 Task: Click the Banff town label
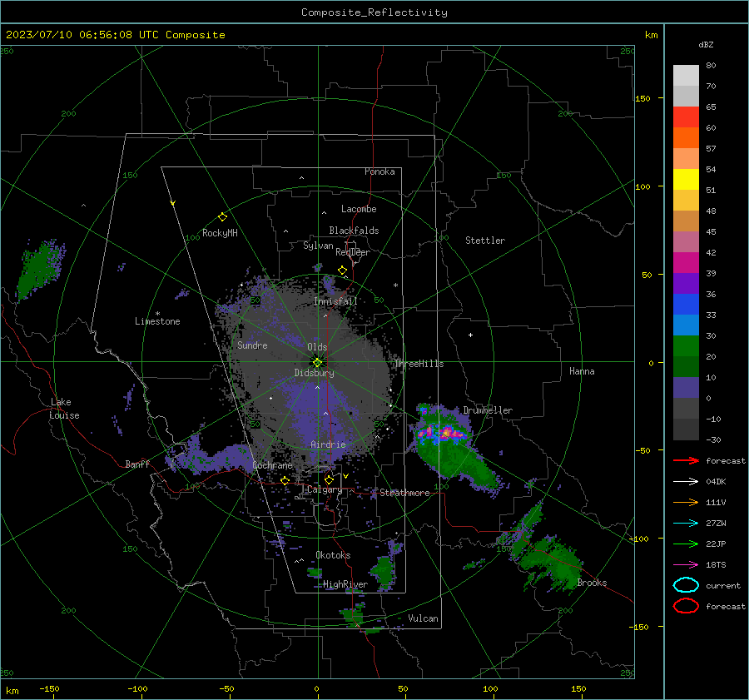tap(137, 464)
